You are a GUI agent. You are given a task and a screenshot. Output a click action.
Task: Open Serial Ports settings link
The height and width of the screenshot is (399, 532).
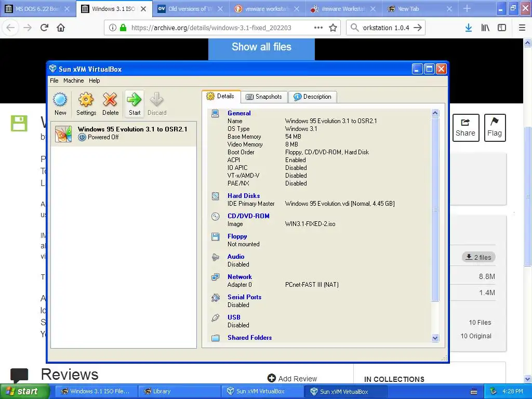tap(244, 297)
